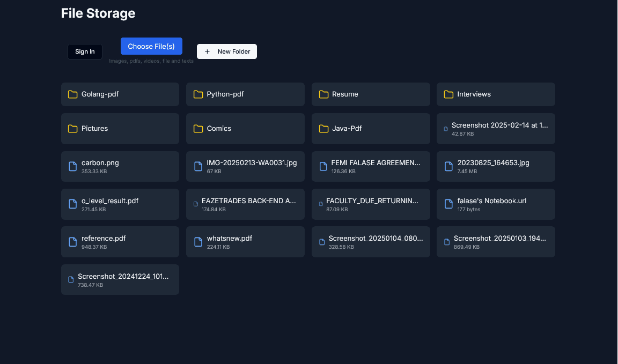The height and width of the screenshot is (364, 618).
Task: Click the Pictures folder icon
Action: (73, 128)
